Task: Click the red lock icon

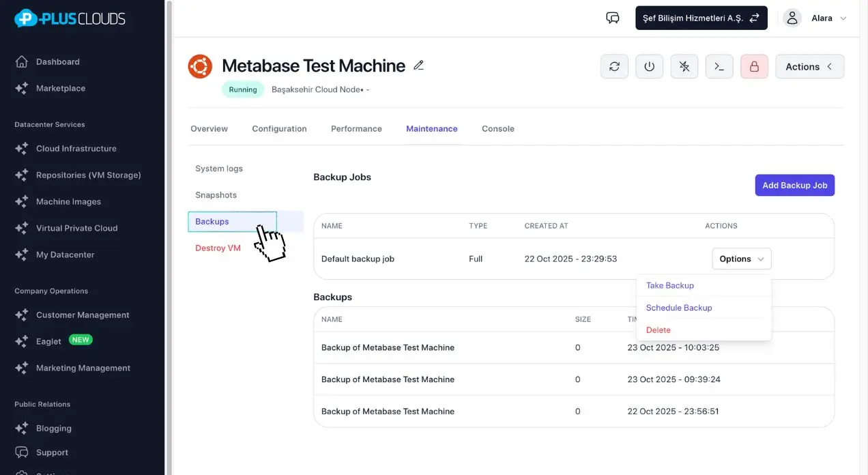Action: [x=753, y=66]
